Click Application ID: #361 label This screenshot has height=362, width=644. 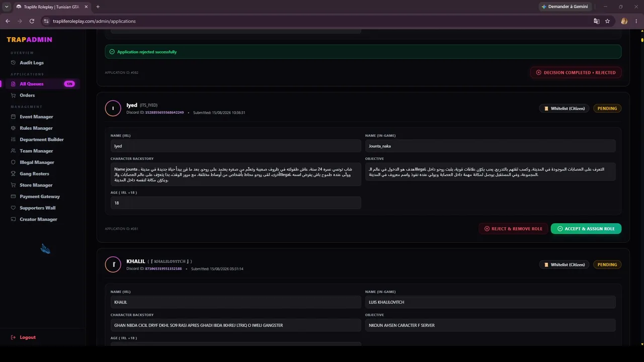point(122,229)
